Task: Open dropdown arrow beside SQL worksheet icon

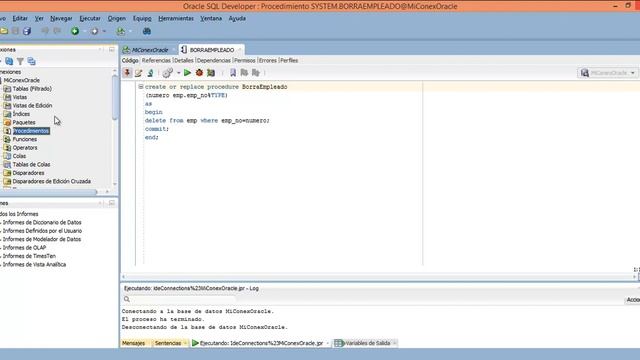Action: [x=130, y=31]
